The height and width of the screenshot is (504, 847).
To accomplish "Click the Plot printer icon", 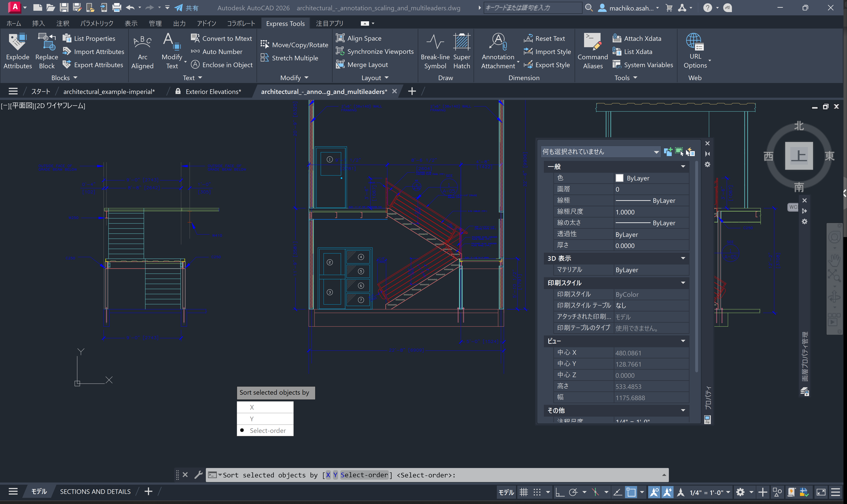I will point(117,7).
